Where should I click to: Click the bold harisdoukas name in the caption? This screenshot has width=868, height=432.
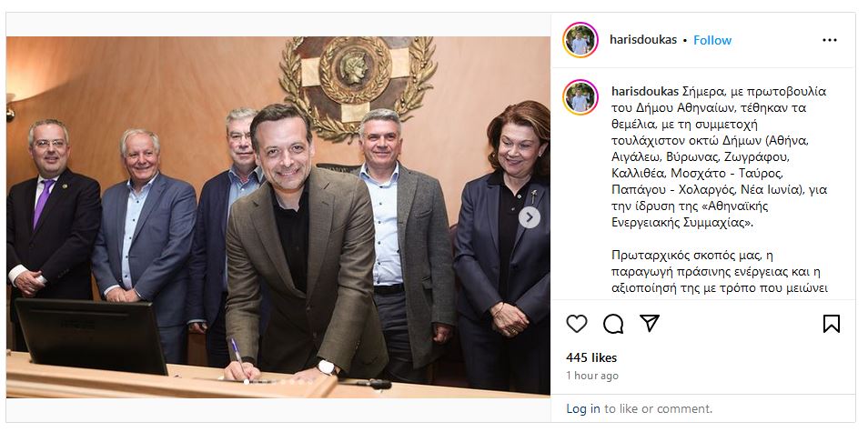click(644, 91)
